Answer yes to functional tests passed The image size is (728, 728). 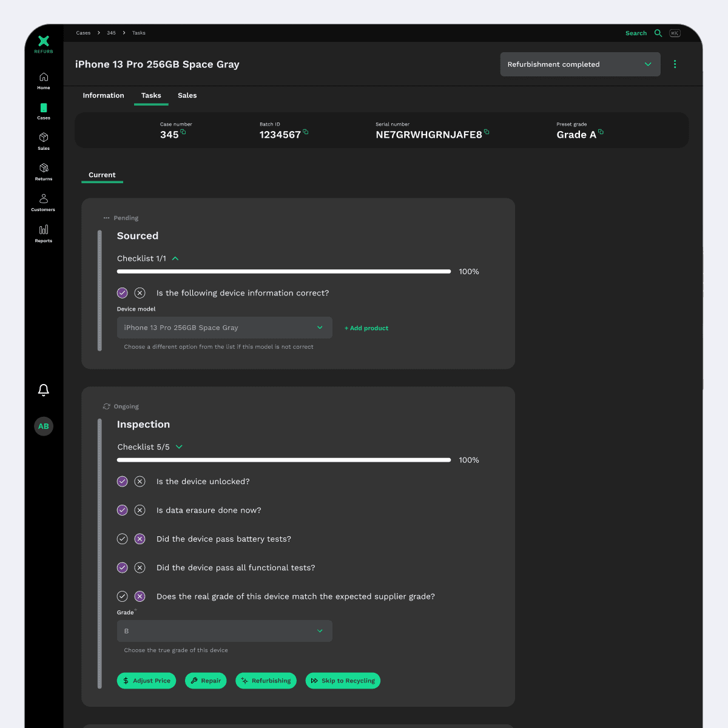point(123,568)
